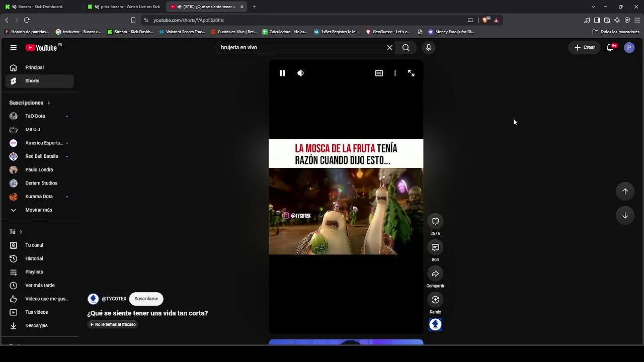Image resolution: width=644 pixels, height=362 pixels.
Task: Open the account avatar menu
Action: point(629,48)
